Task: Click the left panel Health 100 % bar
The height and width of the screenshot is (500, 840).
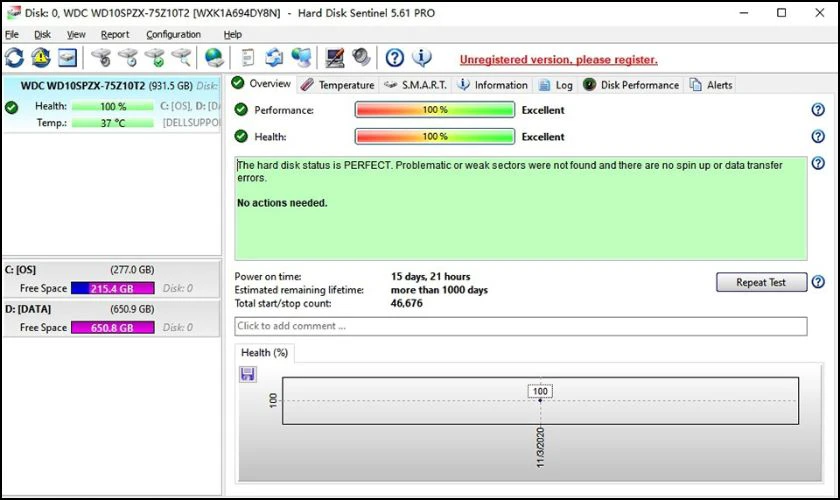Action: point(112,106)
